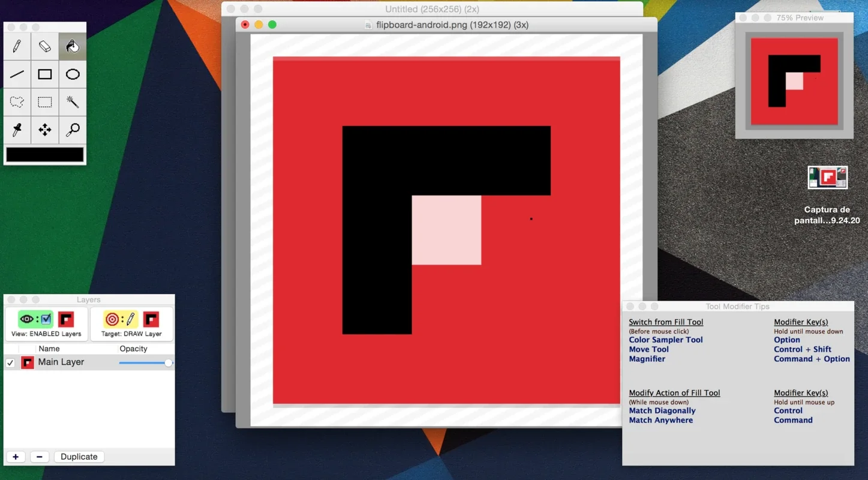Close the flipboard-android.png window
This screenshot has height=480, width=868.
pos(245,25)
